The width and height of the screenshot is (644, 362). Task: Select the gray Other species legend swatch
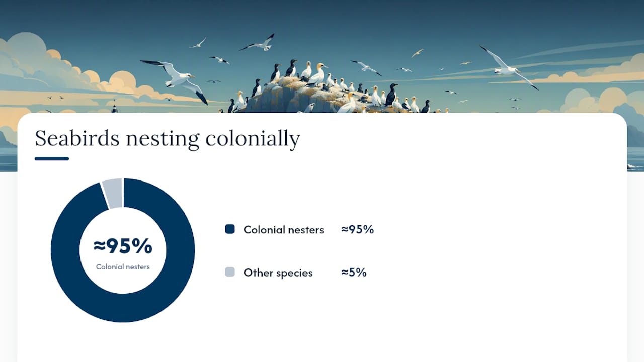[230, 272]
